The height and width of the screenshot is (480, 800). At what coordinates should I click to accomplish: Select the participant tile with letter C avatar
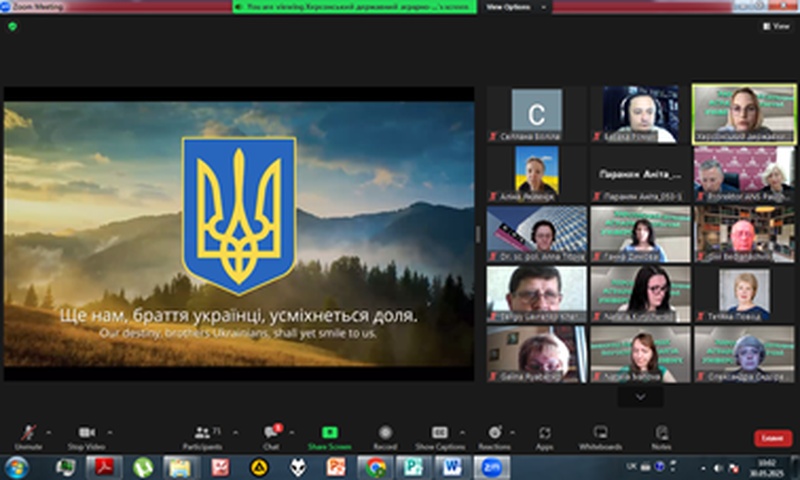pyautogui.click(x=537, y=114)
